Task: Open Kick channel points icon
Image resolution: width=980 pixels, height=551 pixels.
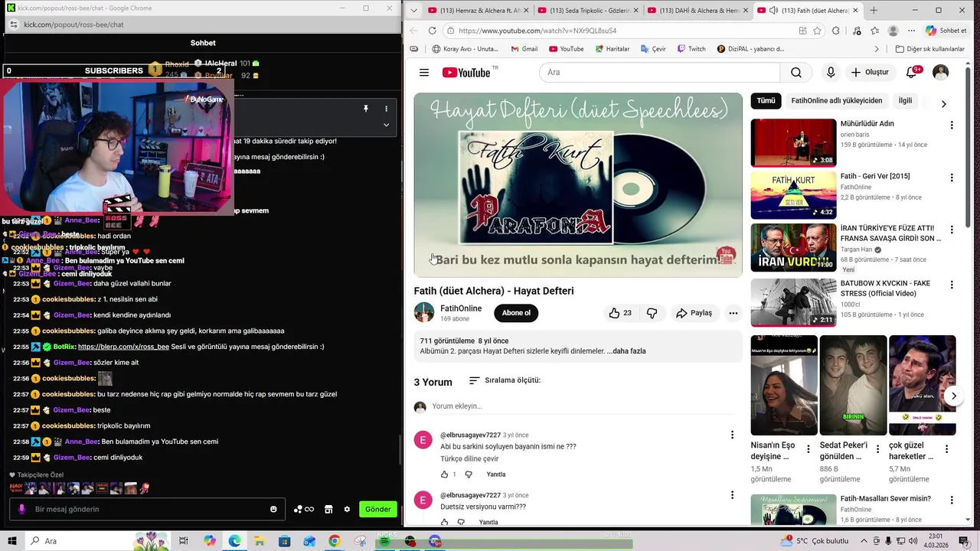Action: click(x=304, y=509)
